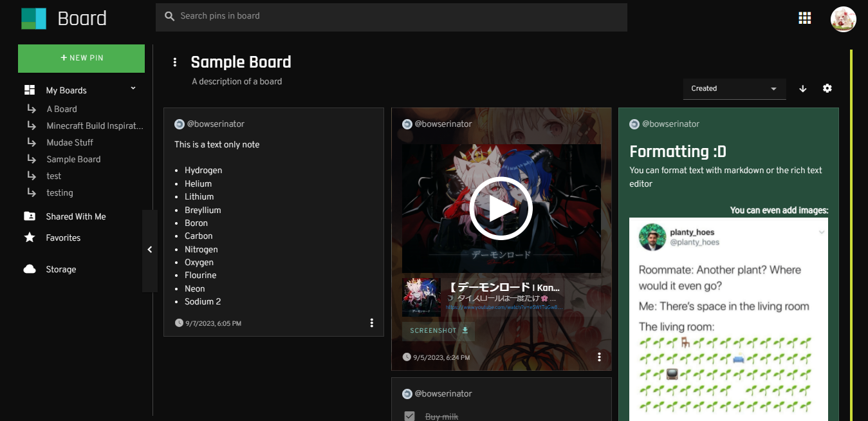Click the Sodium 2 list item
Image resolution: width=868 pixels, height=421 pixels.
click(x=203, y=302)
